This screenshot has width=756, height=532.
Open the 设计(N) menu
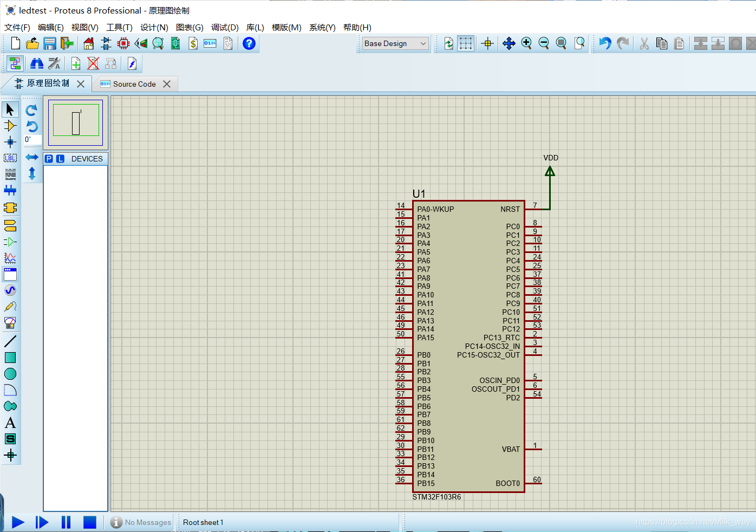[154, 27]
